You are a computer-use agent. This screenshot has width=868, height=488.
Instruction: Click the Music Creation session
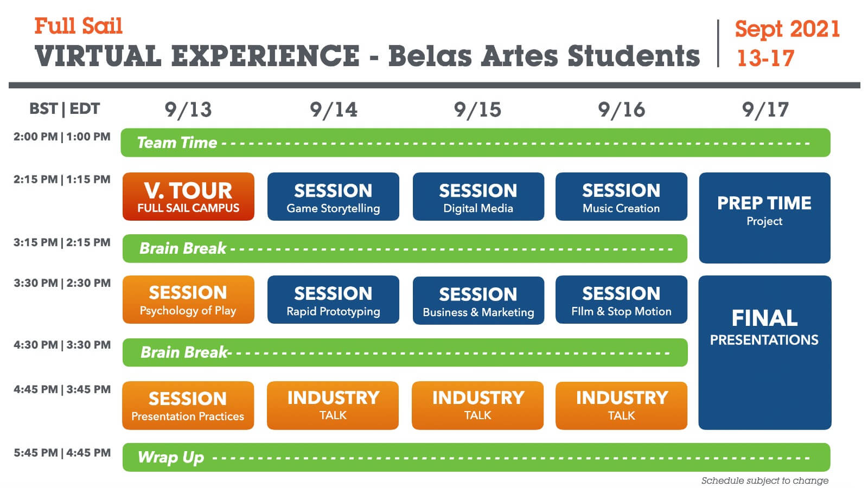[621, 196]
